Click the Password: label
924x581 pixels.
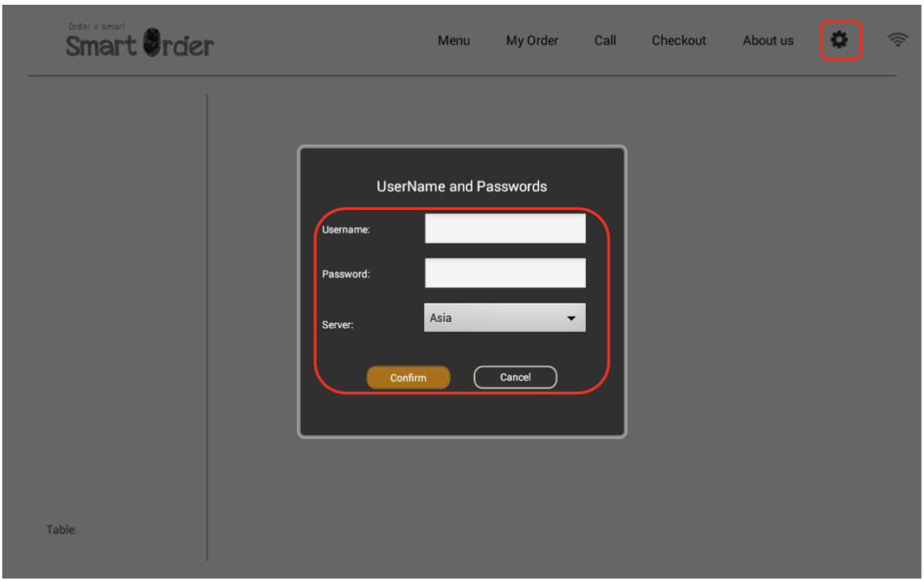(x=346, y=274)
